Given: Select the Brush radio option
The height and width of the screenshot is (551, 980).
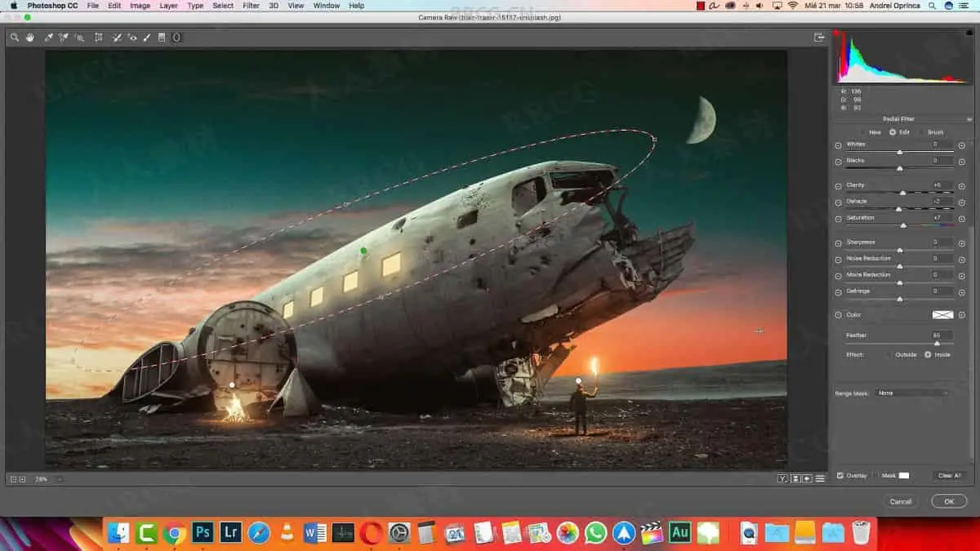Looking at the screenshot, I should (x=922, y=131).
